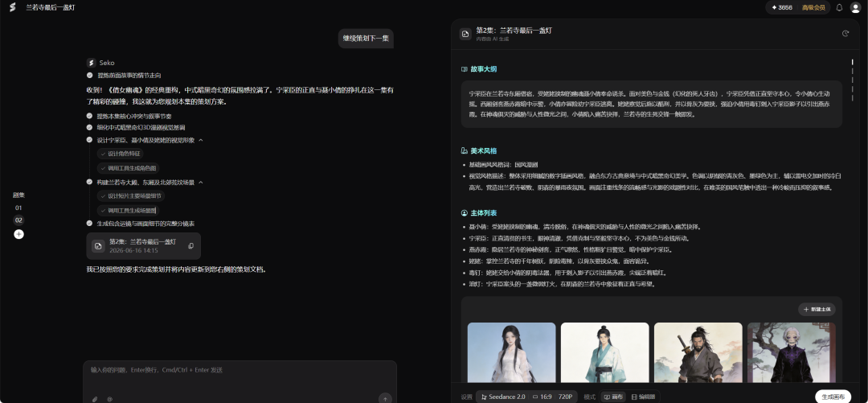Viewport: 868px width, 403px height.
Task: Click document panel vertical scrollbar
Action: 853,80
